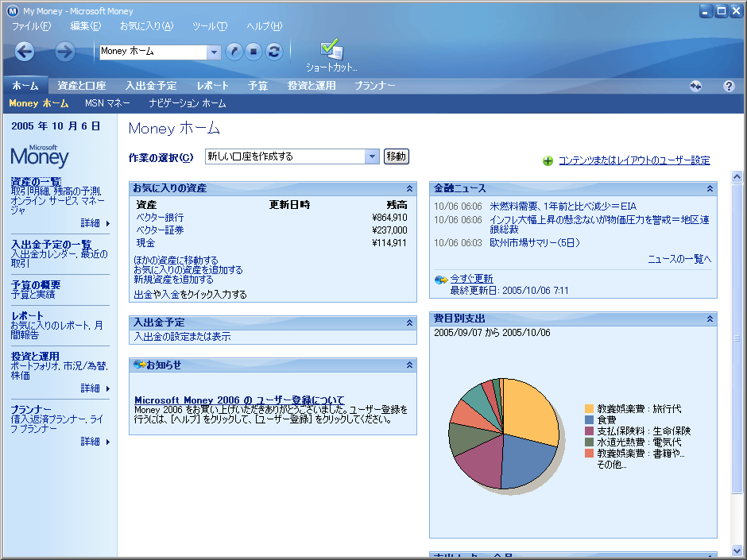Open the 作業の選択 dropdown list
The width and height of the screenshot is (747, 560).
(x=372, y=156)
